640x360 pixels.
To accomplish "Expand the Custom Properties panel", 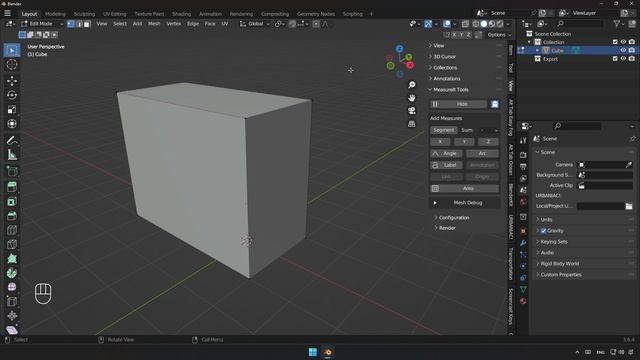I will [561, 275].
